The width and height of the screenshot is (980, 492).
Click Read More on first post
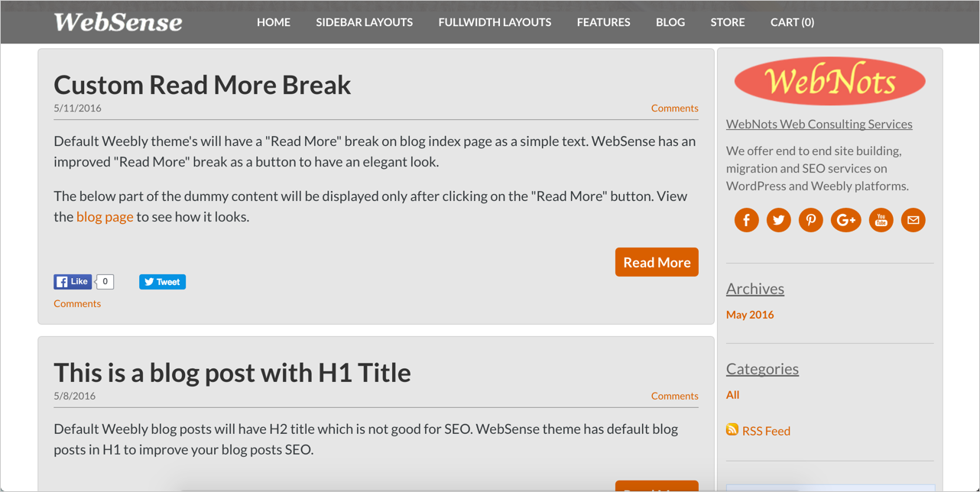[x=657, y=262]
